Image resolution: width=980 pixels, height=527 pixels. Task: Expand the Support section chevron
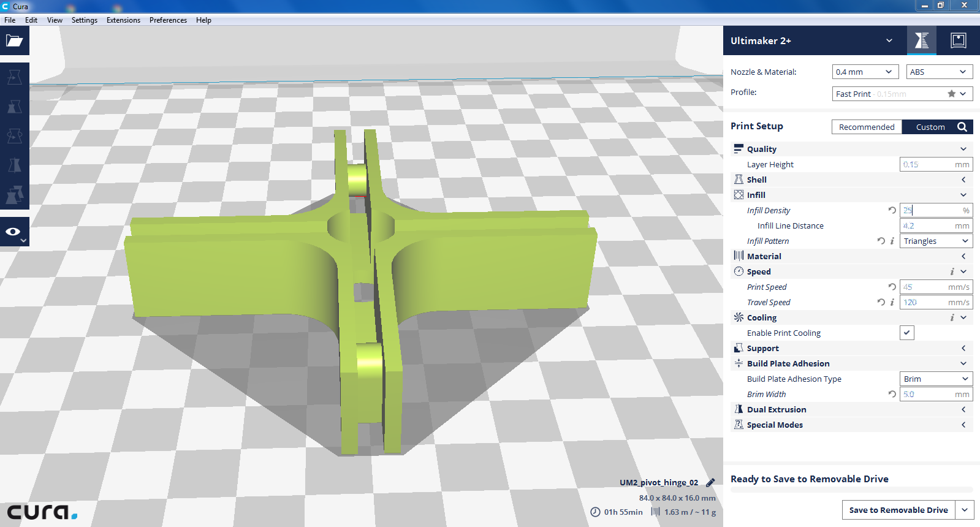(963, 348)
